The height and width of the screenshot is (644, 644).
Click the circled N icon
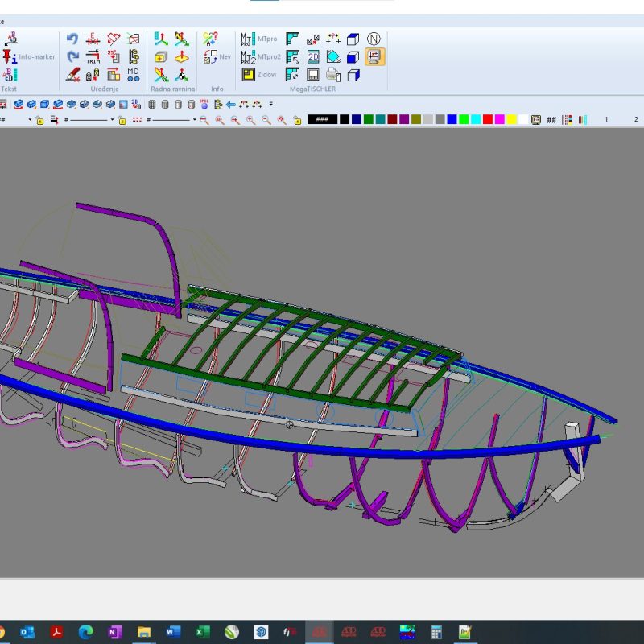(374, 39)
